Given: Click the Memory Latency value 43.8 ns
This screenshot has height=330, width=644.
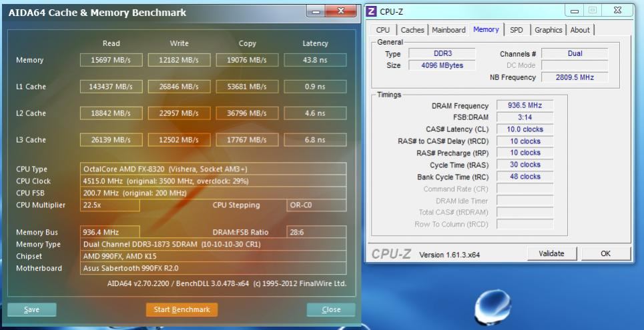Looking at the screenshot, I should tap(315, 60).
